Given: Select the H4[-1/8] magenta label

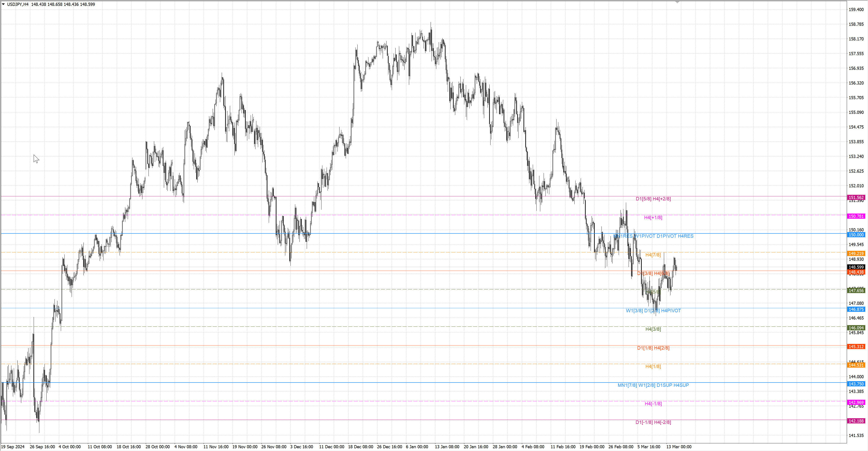Looking at the screenshot, I should click(653, 404).
